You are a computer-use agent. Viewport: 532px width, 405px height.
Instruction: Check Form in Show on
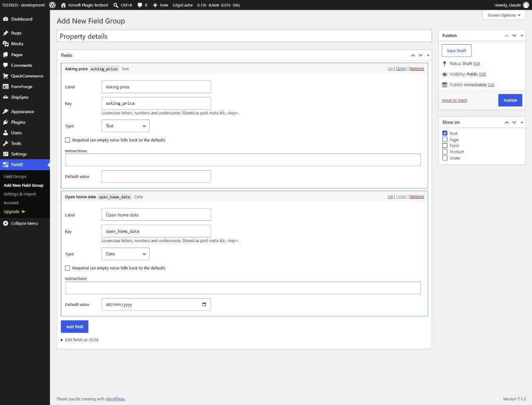445,145
